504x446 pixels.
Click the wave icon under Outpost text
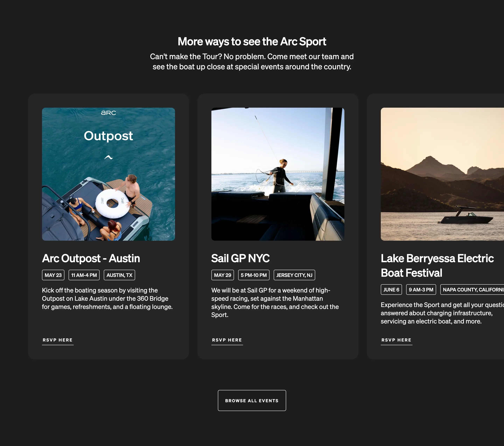coord(108,157)
